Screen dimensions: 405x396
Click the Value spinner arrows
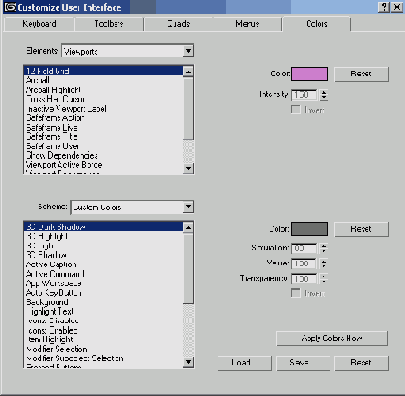(324, 263)
